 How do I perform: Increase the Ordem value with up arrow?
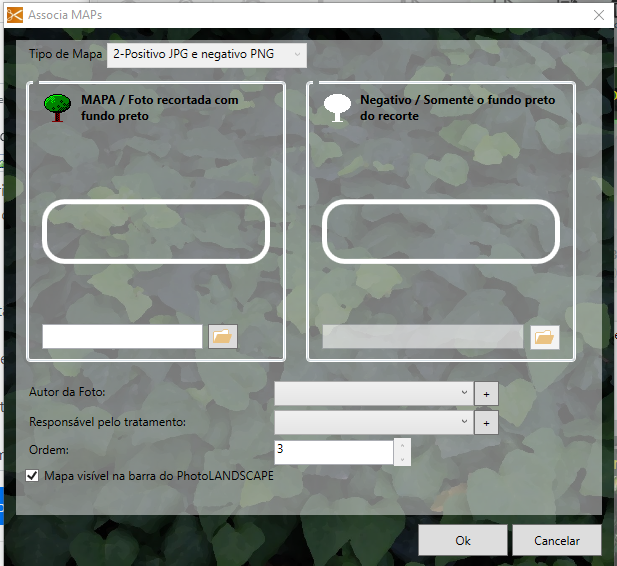403,445
